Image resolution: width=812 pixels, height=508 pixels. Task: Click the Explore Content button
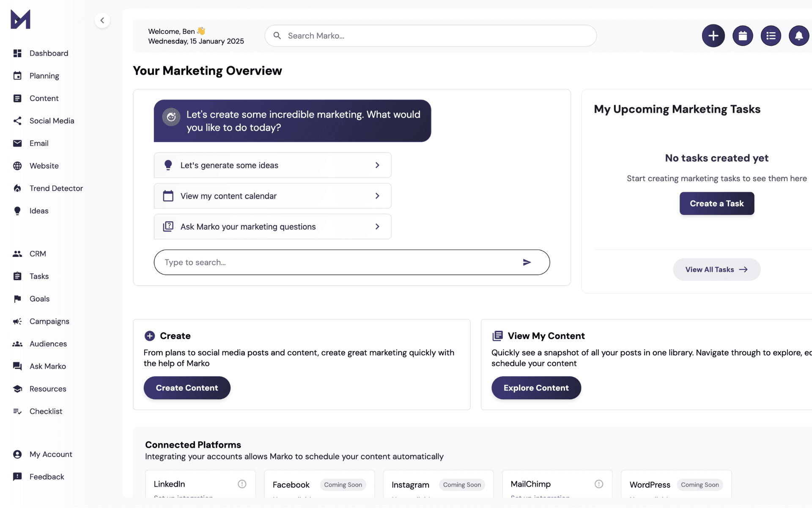coord(536,388)
